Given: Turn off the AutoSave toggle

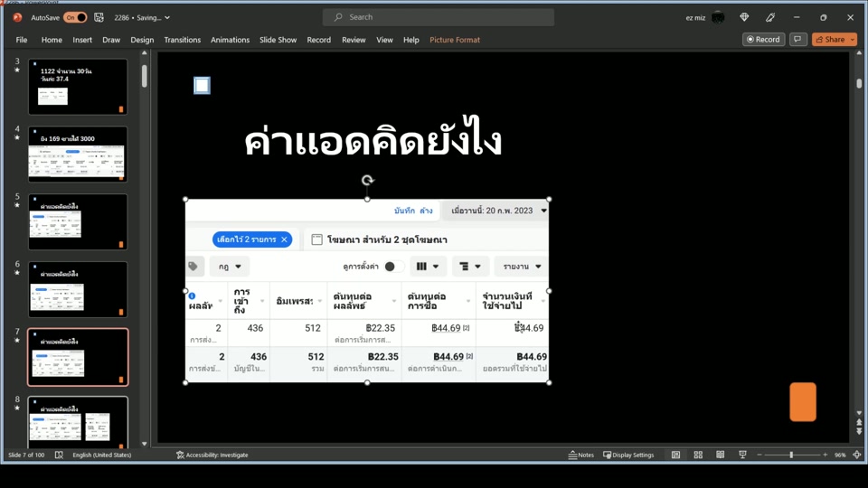Looking at the screenshot, I should pyautogui.click(x=75, y=18).
